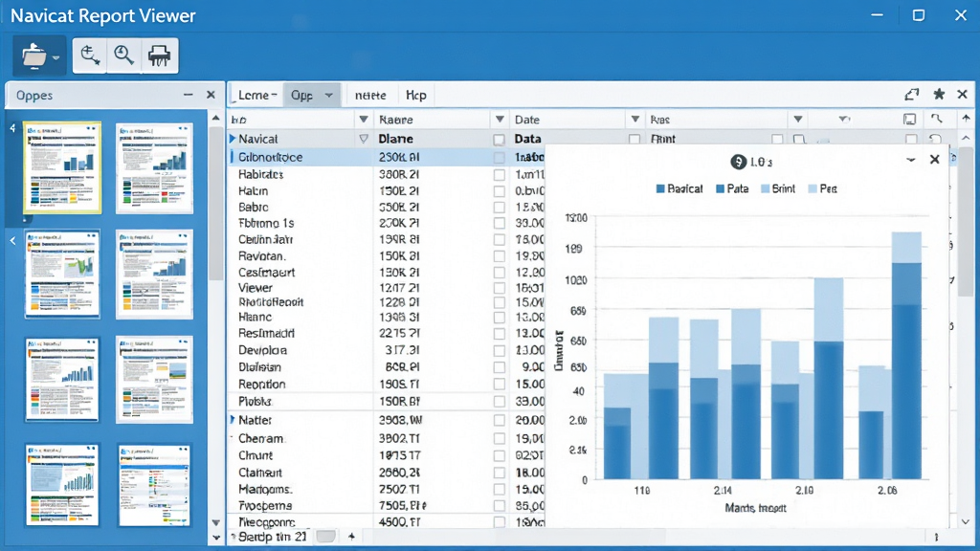
Task: Click the thumbnail panel scroll-down arrow
Action: (x=215, y=523)
